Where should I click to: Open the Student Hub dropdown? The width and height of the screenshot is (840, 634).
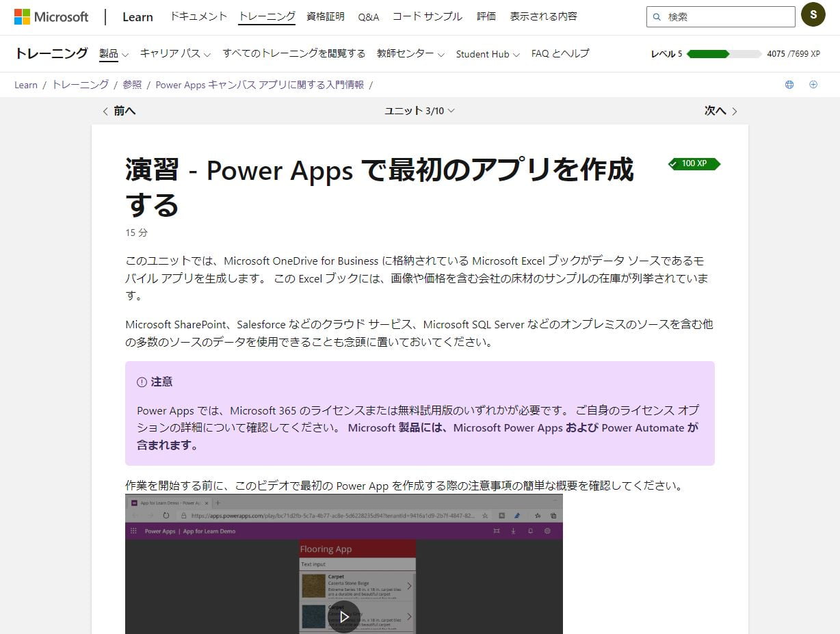pyautogui.click(x=487, y=54)
